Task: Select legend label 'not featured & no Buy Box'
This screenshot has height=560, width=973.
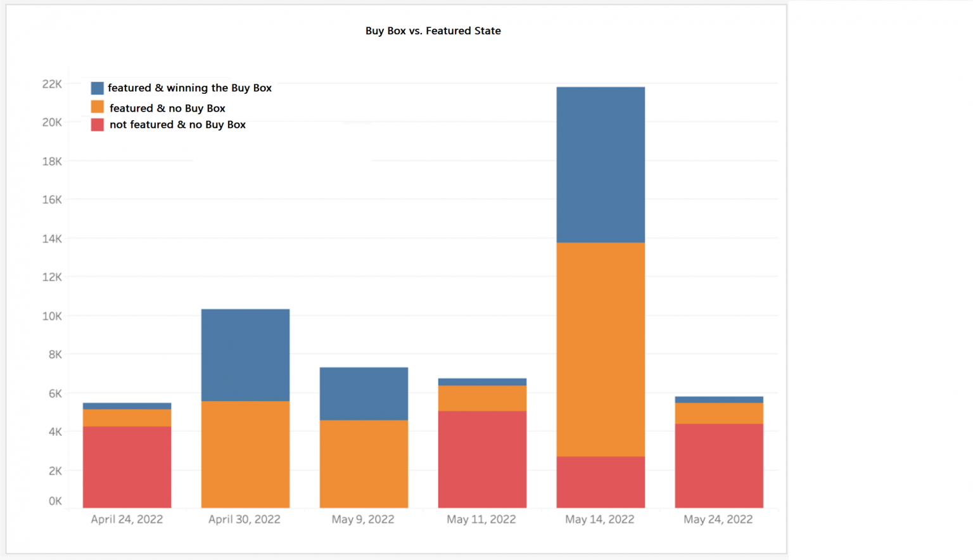Action: (x=177, y=125)
